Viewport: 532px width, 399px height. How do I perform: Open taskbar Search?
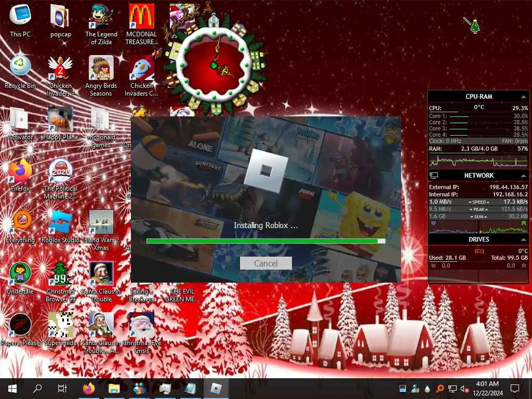coord(37,389)
